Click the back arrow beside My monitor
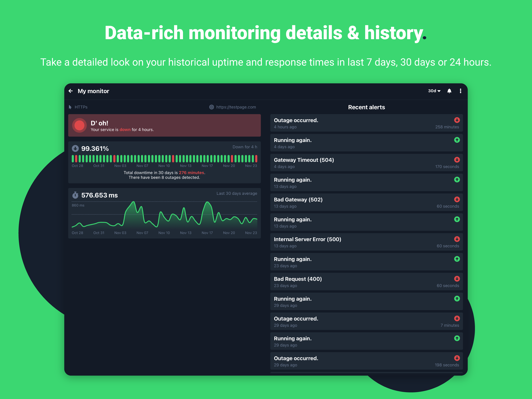532x399 pixels. point(71,91)
